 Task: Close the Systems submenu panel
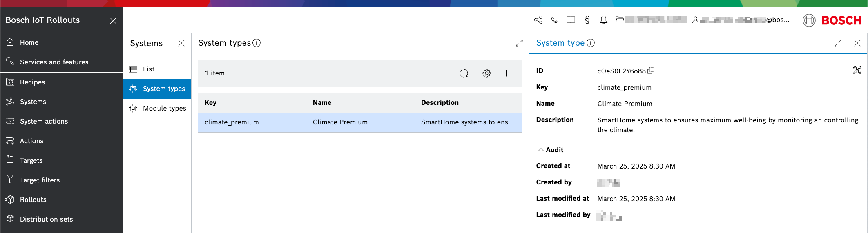[181, 43]
